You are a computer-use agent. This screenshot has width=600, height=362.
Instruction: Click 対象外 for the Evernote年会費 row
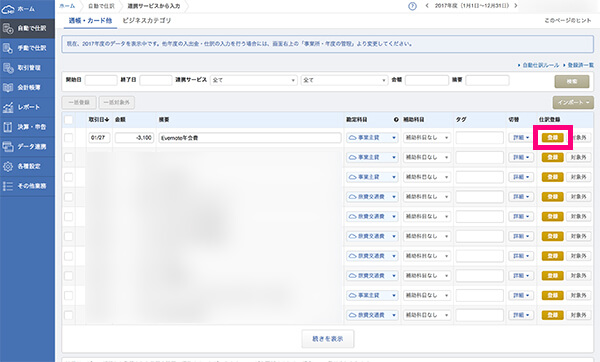pyautogui.click(x=580, y=138)
